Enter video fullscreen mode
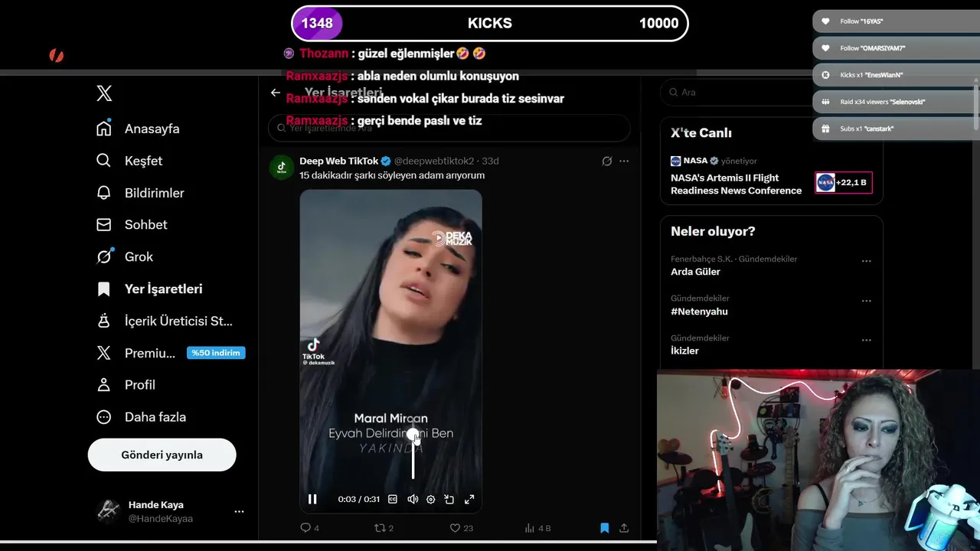 click(469, 499)
